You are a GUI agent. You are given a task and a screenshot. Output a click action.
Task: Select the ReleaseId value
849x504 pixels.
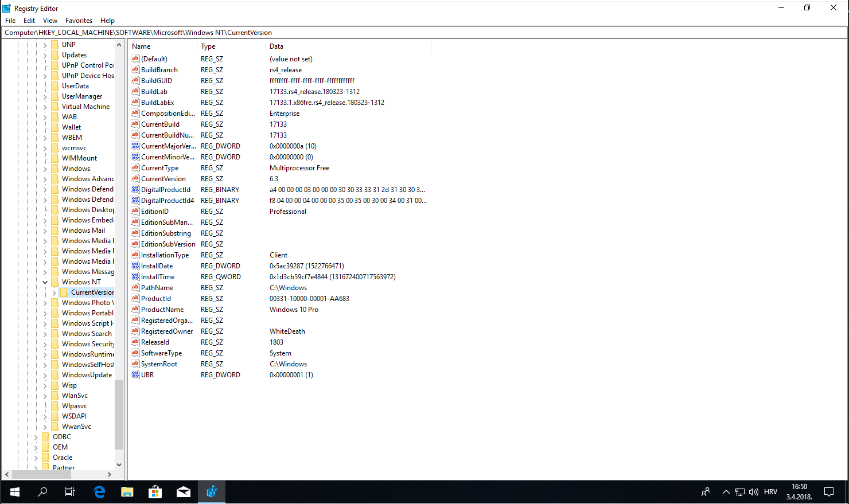tap(155, 342)
